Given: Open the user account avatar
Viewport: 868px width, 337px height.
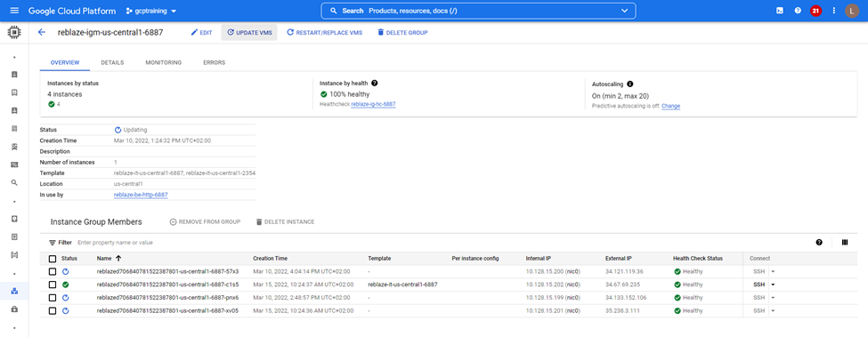Looking at the screenshot, I should coord(852,11).
